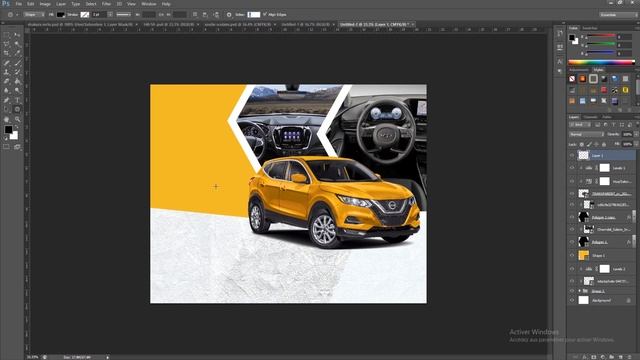
Task: Swap foreground and background colors
Action: 16,127
